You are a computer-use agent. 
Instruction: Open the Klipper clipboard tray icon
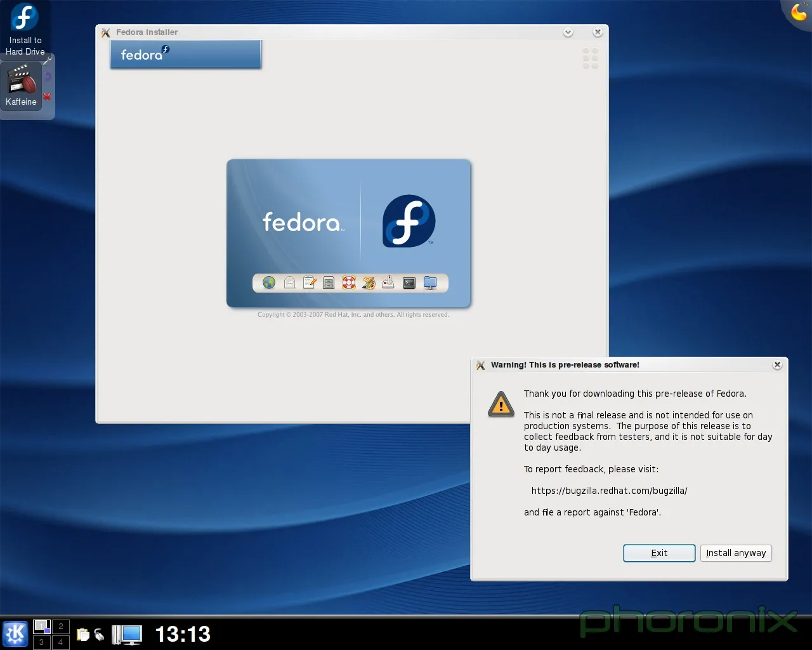[83, 633]
